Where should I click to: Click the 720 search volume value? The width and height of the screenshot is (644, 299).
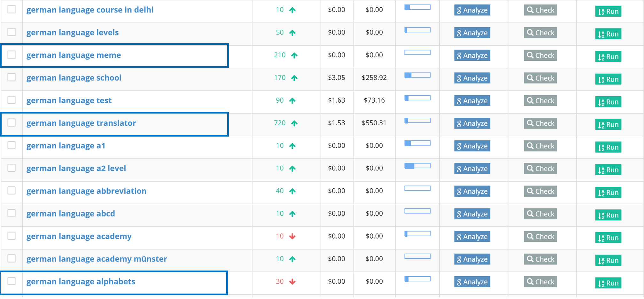pos(280,123)
